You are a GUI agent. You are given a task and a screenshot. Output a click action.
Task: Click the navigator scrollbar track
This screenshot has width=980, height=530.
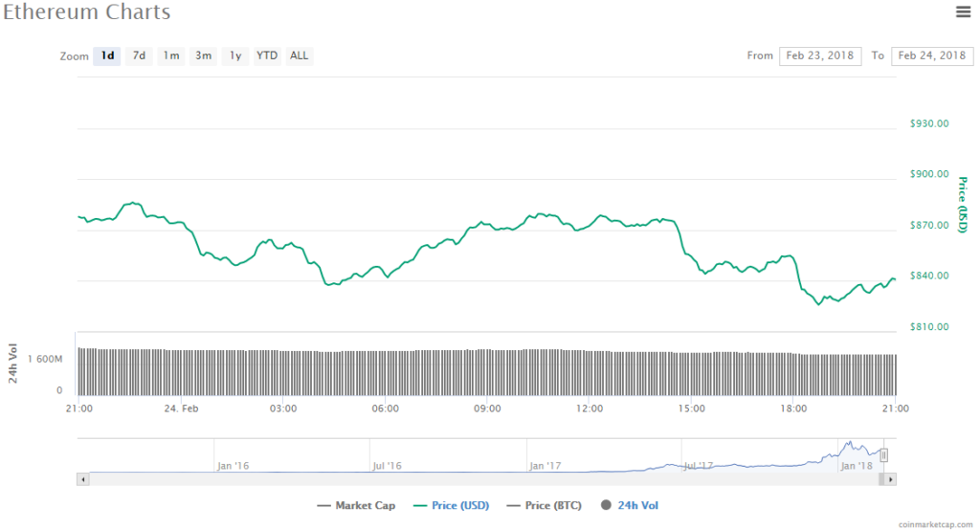tap(479, 478)
